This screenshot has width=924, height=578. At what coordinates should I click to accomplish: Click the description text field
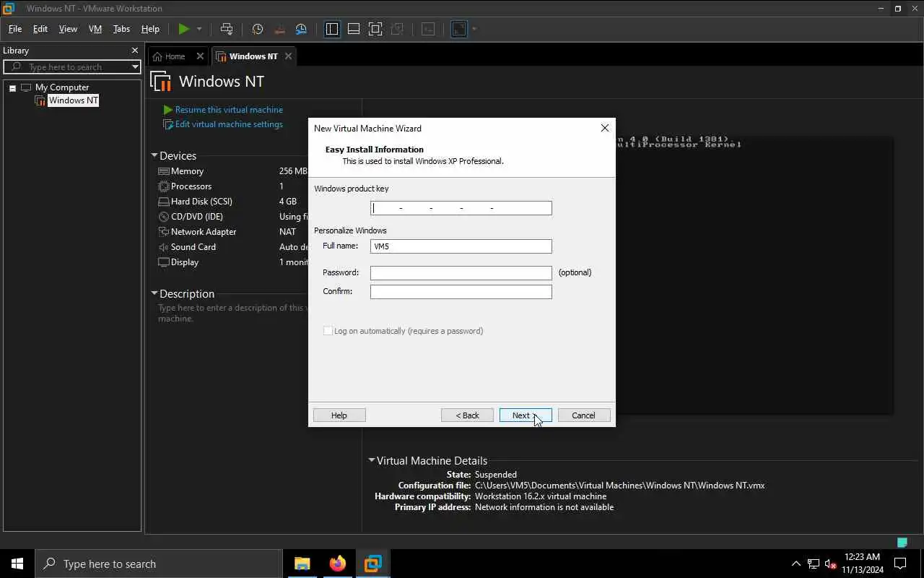click(231, 313)
